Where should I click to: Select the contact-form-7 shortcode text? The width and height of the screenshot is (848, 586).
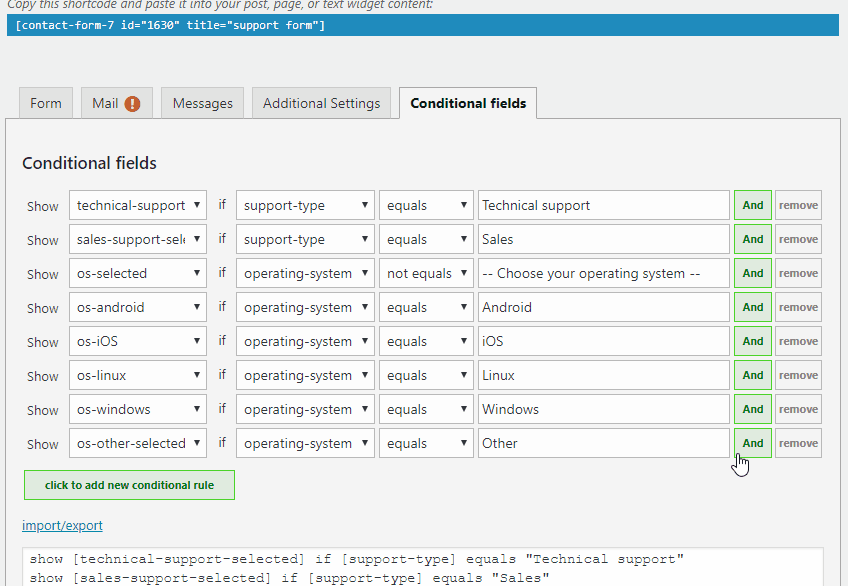[x=170, y=25]
